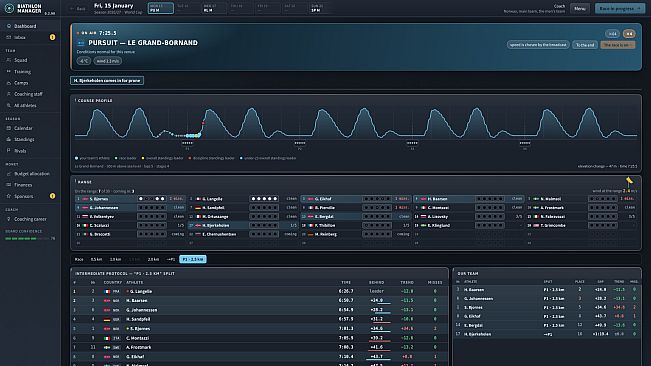Select H. Bjerkeholen in the range panel
The width and height of the screenshot is (651, 366).
[243, 225]
